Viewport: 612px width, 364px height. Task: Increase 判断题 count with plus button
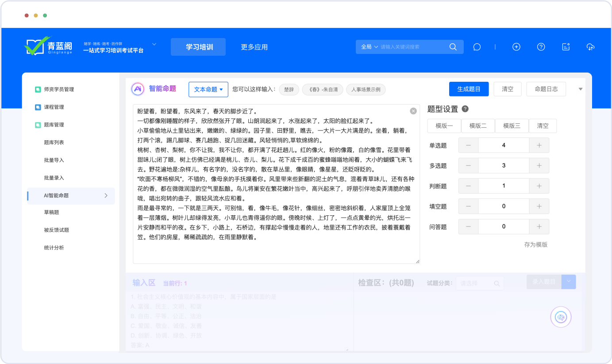tap(539, 186)
